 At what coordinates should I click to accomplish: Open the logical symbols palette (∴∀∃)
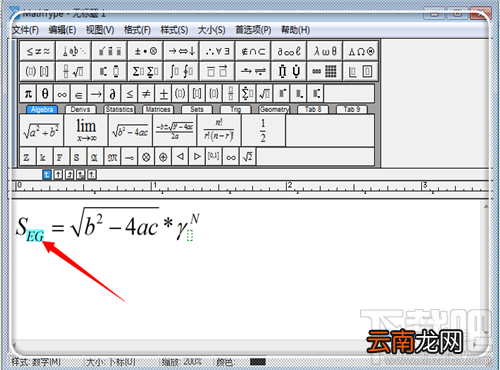218,51
